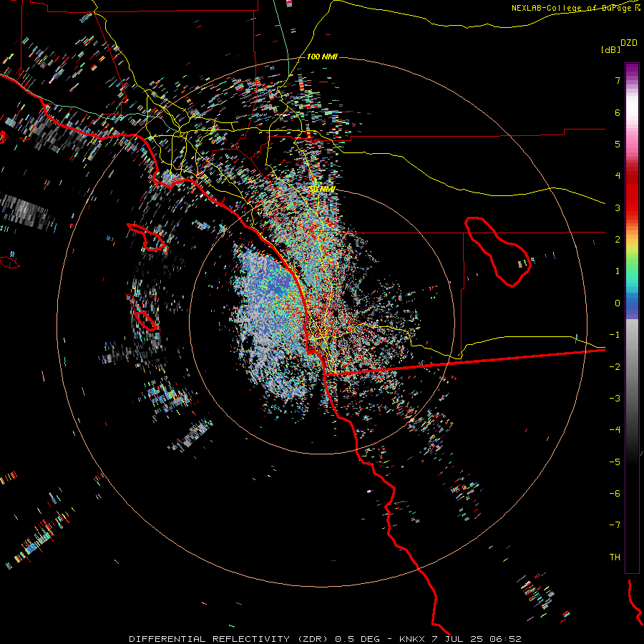Screen dimensions: 644x644
Task: Click the 100 NMI range ring label
Action: point(322,57)
